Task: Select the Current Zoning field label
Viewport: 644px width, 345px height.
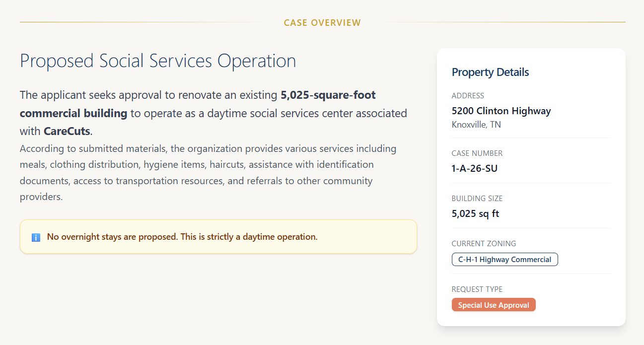Action: (x=484, y=243)
